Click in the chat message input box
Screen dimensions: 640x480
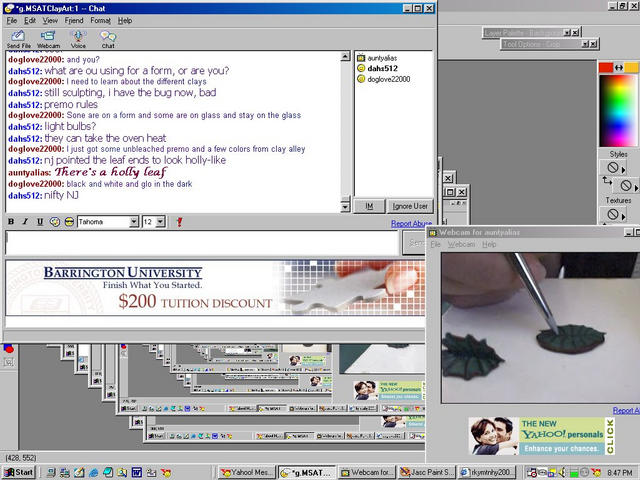[x=202, y=242]
